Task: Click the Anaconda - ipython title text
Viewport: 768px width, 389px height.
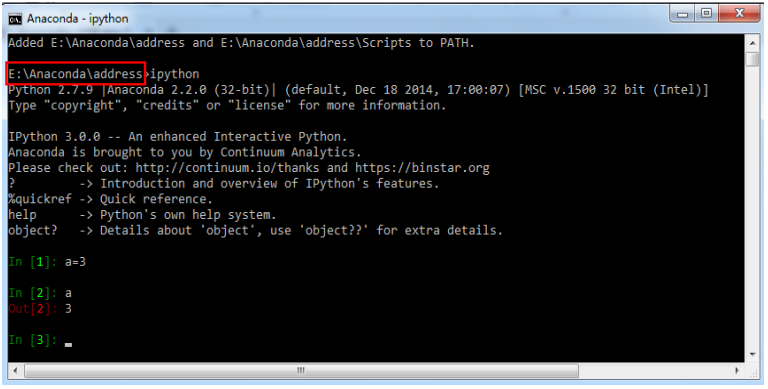Action: tap(77, 19)
